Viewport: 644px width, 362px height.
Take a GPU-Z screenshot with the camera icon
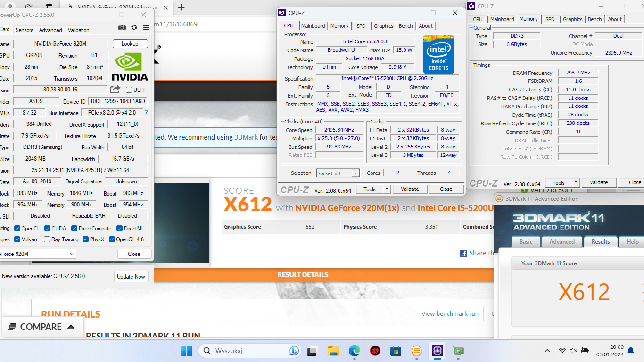pos(122,28)
